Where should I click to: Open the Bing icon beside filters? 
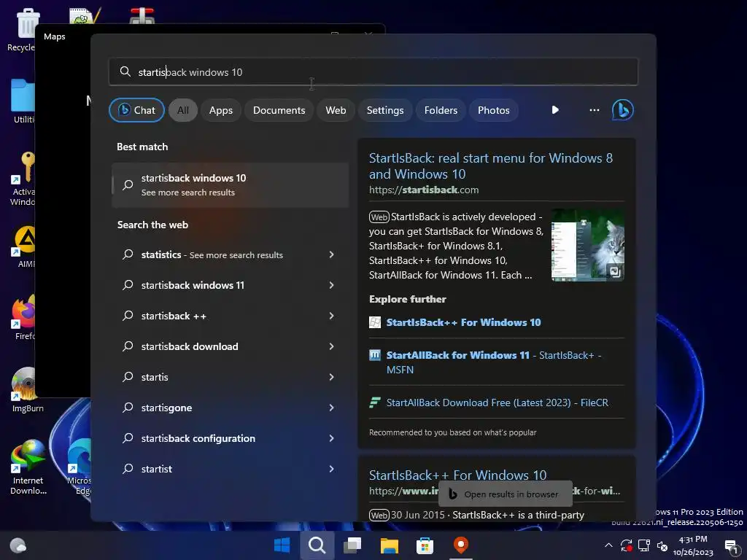pyautogui.click(x=623, y=110)
